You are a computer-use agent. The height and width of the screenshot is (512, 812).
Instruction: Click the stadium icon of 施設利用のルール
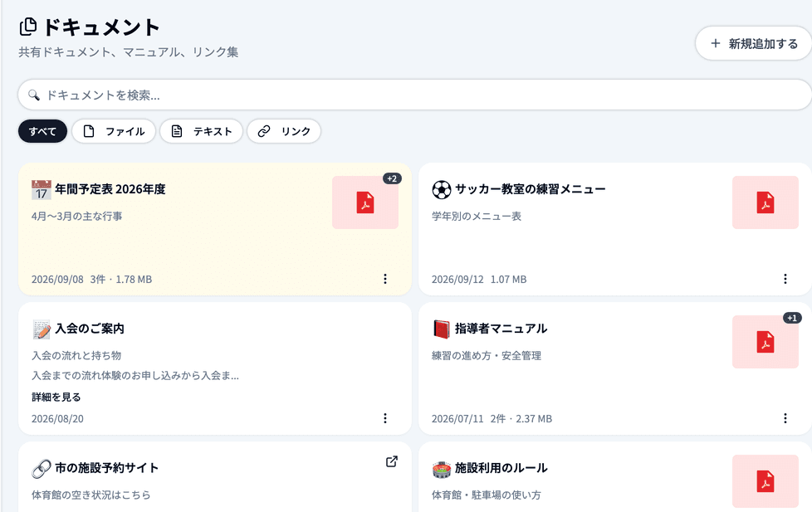(442, 469)
